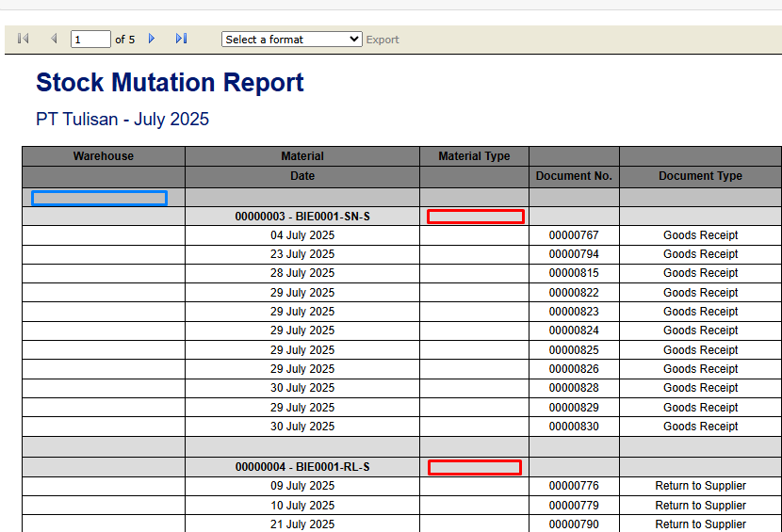
Task: Click the Document Type column header
Action: tap(700, 176)
